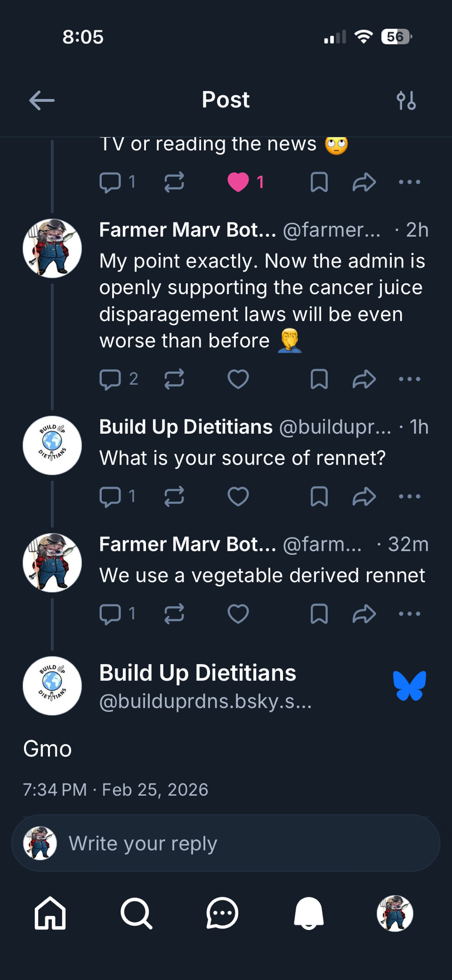
Task: Tap the blue butterfly Bluesky icon
Action: click(x=409, y=686)
